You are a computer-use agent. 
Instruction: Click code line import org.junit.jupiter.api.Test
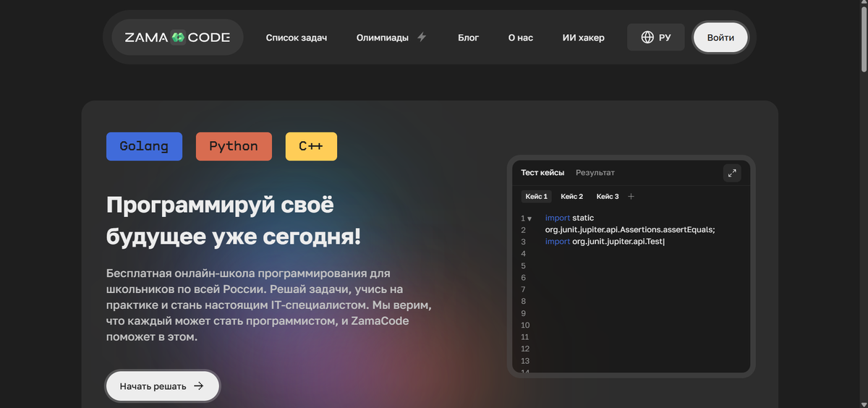pyautogui.click(x=605, y=242)
